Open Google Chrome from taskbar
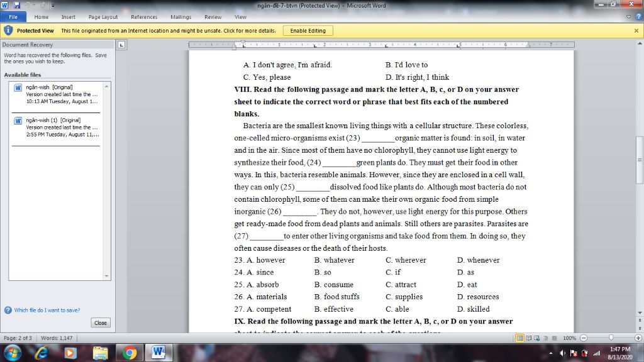This screenshot has width=644, height=362. tap(130, 353)
